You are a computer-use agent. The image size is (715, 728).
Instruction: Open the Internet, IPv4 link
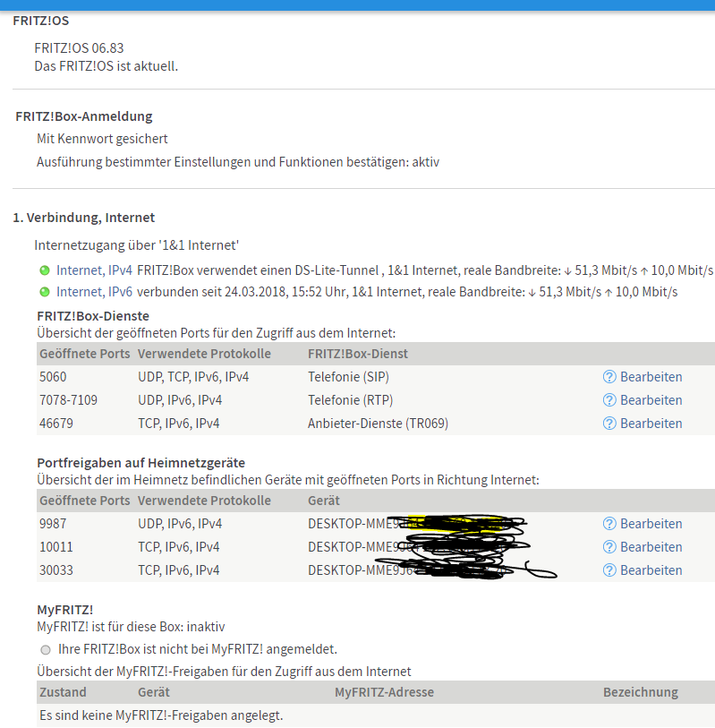click(94, 270)
